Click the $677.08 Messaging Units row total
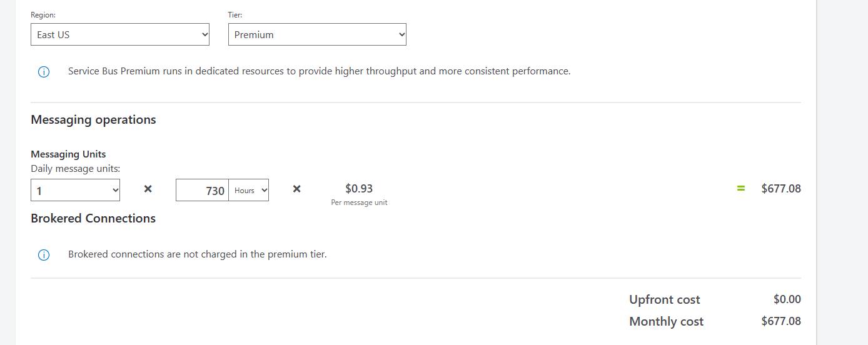This screenshot has height=345, width=868. [781, 189]
